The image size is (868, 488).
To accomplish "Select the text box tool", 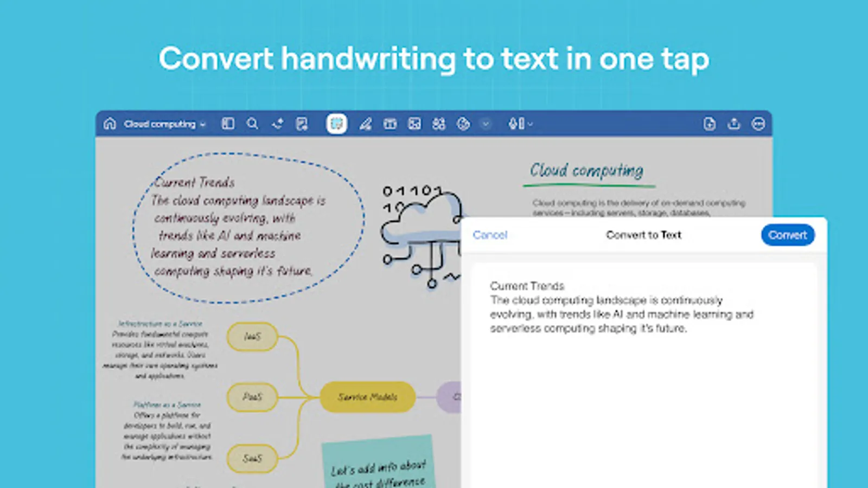I will [x=390, y=124].
